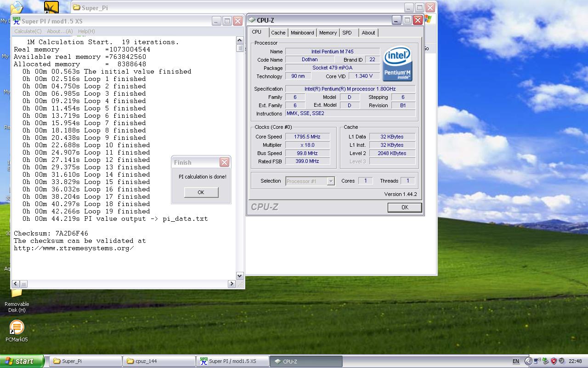Activate Super PI / mod1.5 XS taskbar button
This screenshot has height=368, width=588.
232,361
